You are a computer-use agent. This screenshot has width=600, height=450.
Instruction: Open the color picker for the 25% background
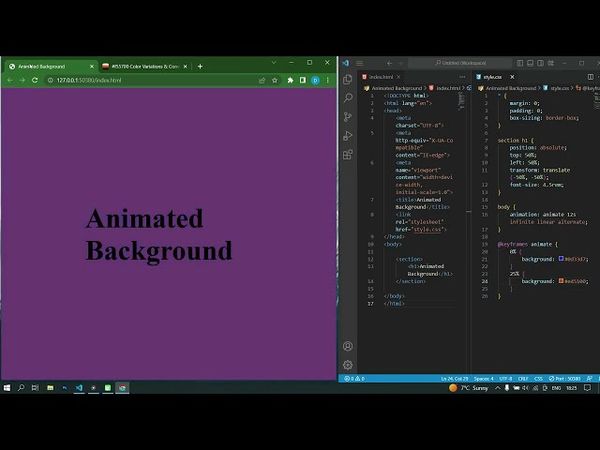click(x=561, y=281)
